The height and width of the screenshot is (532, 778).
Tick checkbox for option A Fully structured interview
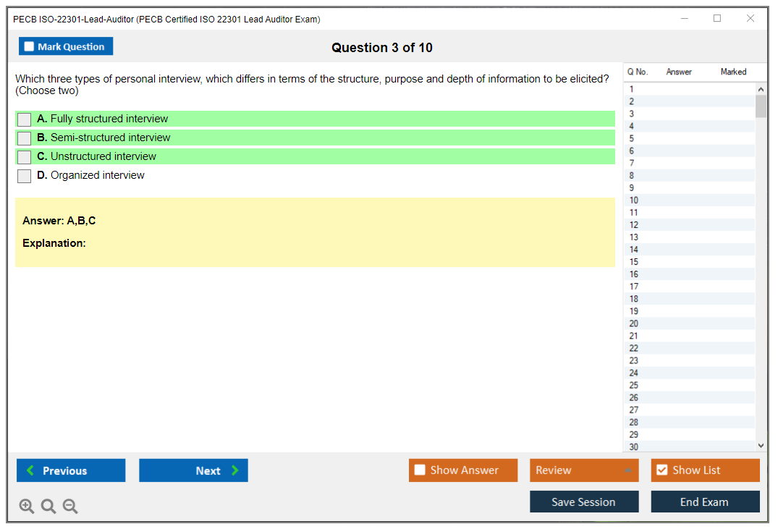pyautogui.click(x=25, y=119)
